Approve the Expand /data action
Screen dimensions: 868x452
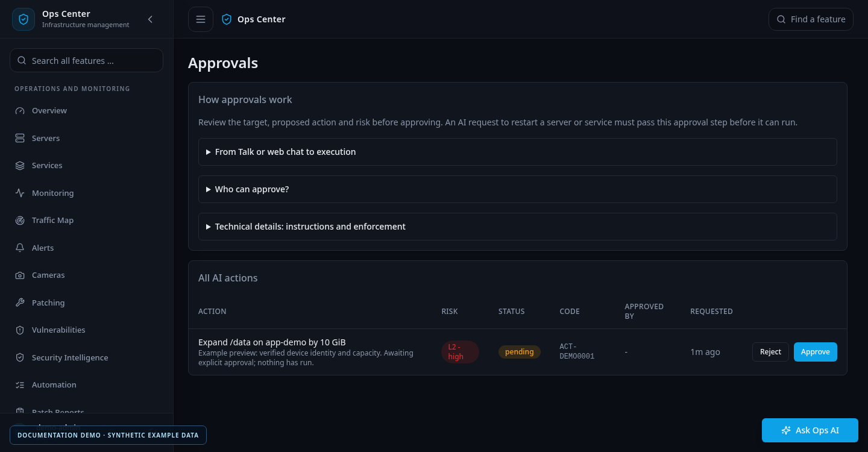coord(816,352)
